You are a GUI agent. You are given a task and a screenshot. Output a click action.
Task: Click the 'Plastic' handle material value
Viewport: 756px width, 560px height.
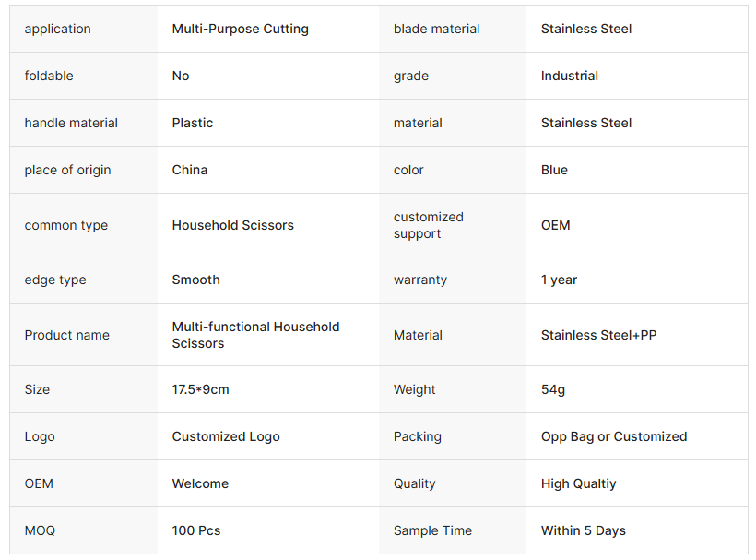[192, 123]
